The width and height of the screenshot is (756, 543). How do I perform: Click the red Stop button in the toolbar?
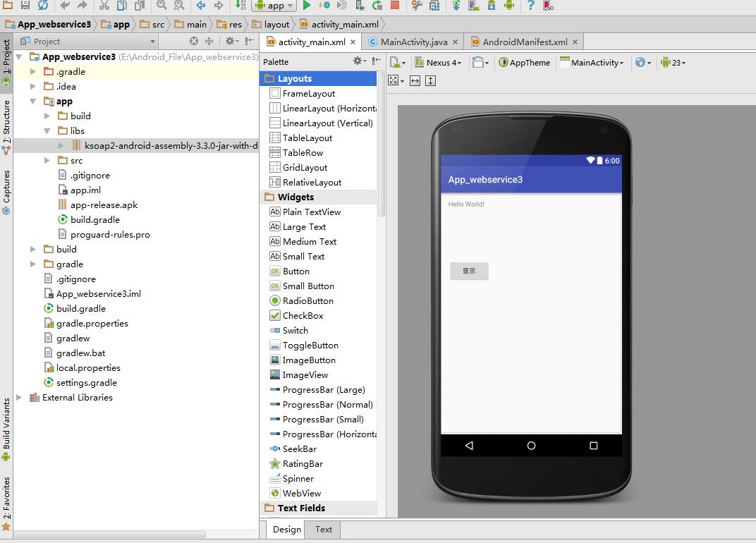pos(395,6)
